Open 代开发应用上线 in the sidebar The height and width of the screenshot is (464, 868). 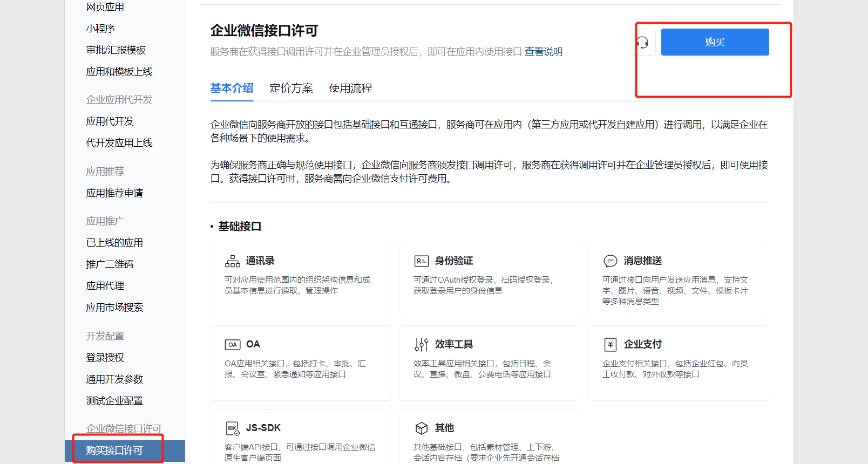[x=119, y=143]
